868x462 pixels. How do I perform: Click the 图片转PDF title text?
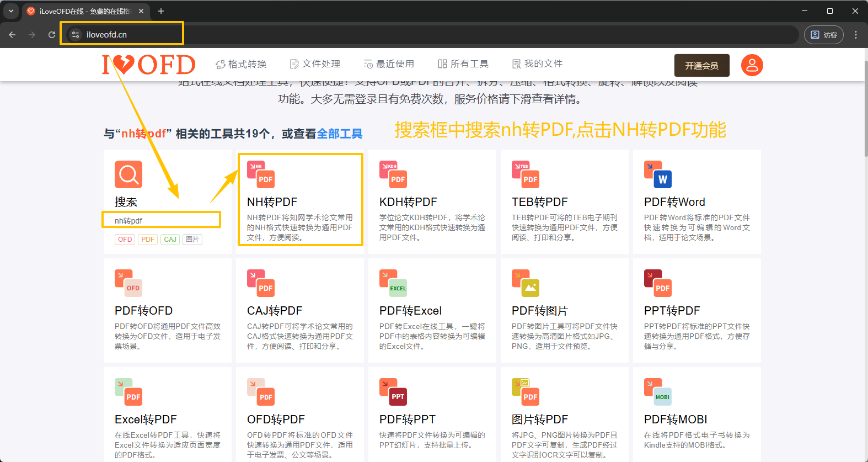[540, 419]
